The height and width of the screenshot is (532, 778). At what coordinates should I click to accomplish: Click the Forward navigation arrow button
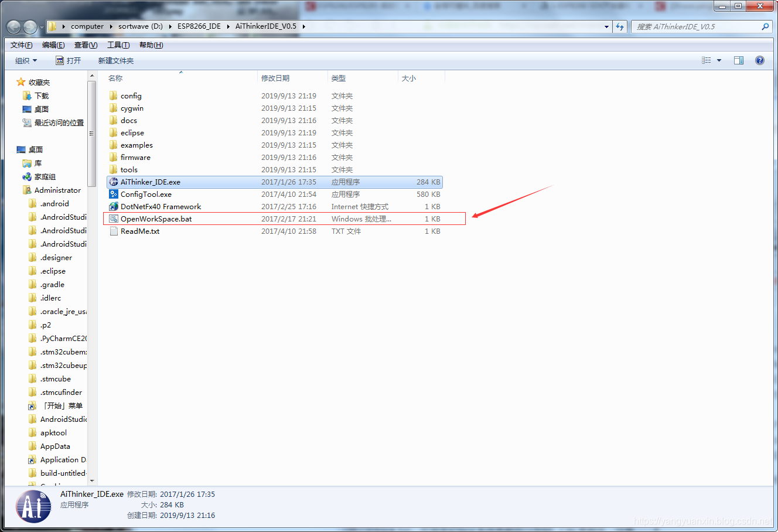tap(30, 27)
